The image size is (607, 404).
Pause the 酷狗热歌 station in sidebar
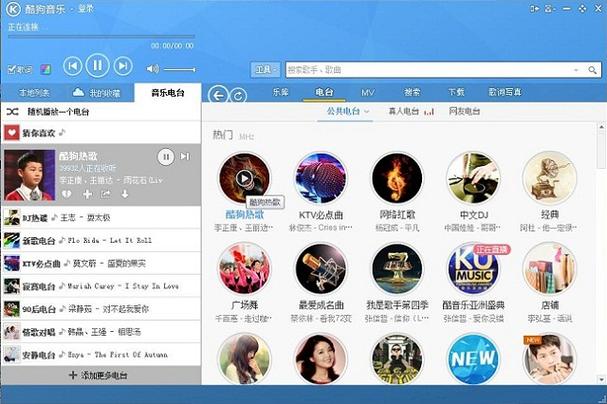point(166,157)
